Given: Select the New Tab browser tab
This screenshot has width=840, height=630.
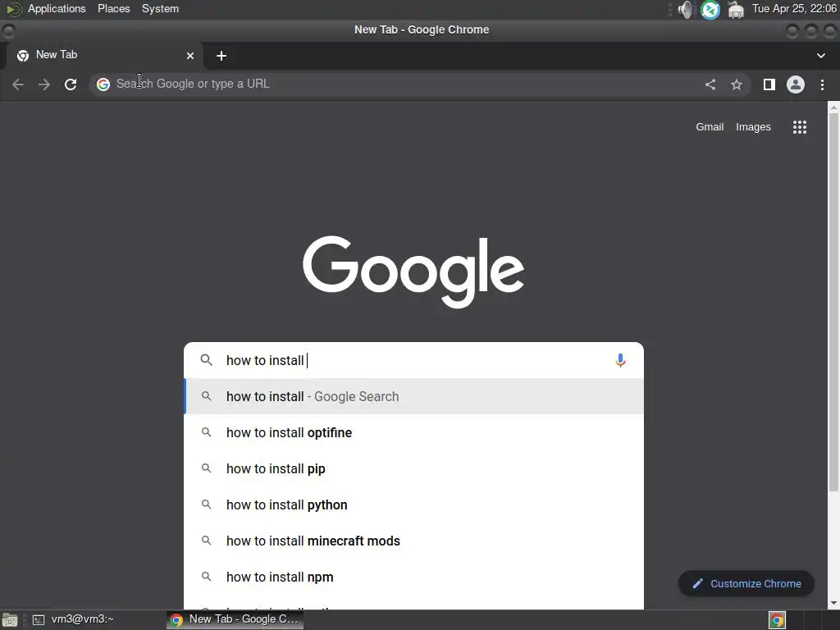Looking at the screenshot, I should (103, 55).
